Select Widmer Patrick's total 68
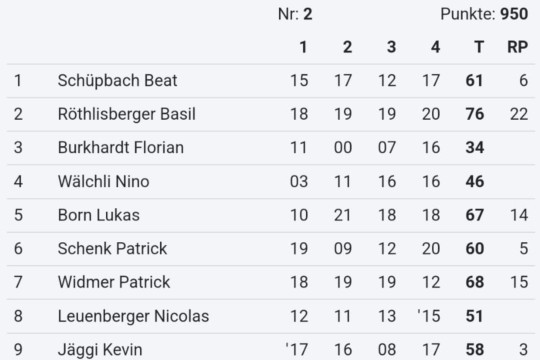 point(475,282)
